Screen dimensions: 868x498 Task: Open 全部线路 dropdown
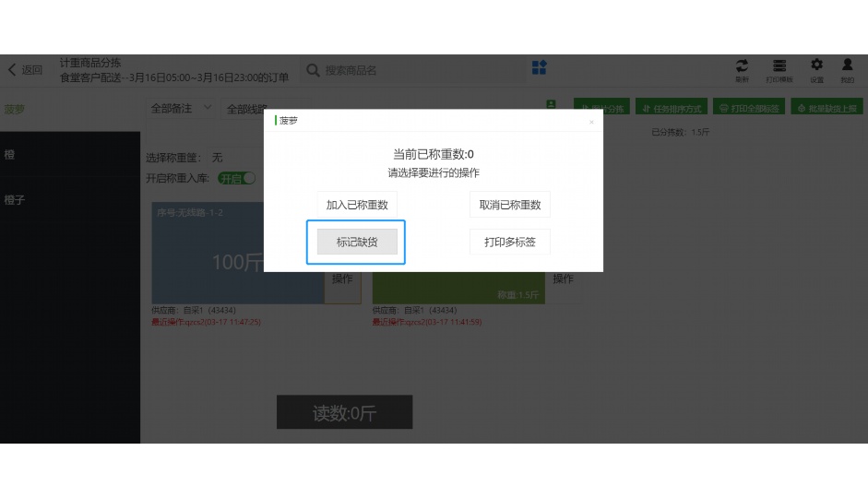coord(266,109)
